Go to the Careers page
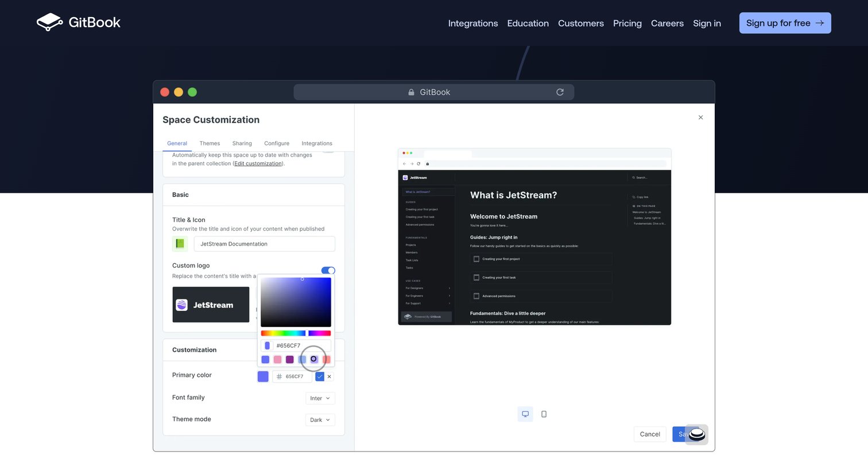This screenshot has height=467, width=868. 667,23
